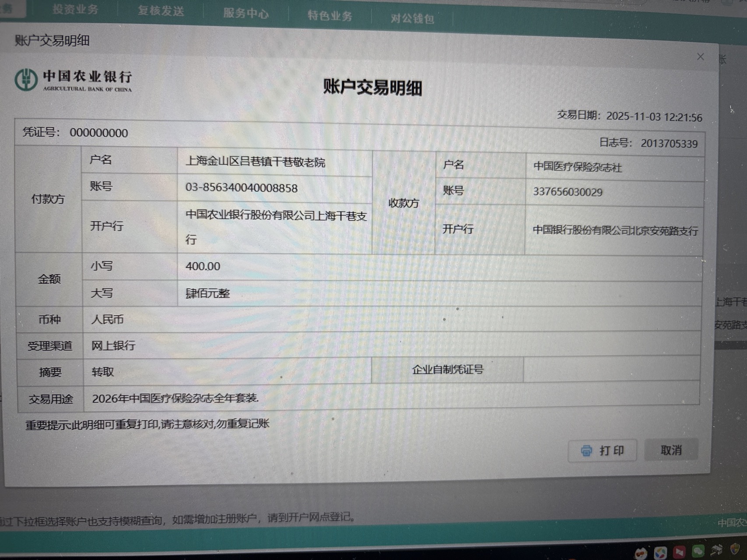Open the 复核发送 menu

click(x=161, y=11)
